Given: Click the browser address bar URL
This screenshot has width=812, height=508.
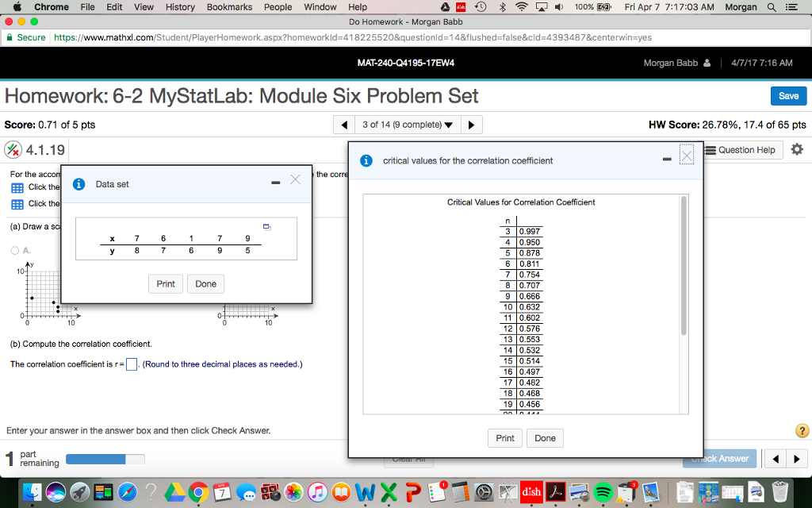Looking at the screenshot, I should coord(353,37).
